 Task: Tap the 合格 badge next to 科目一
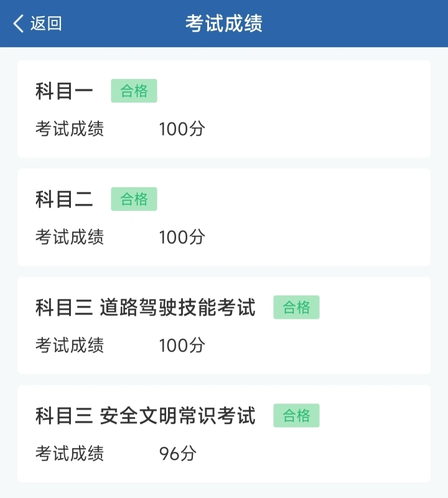coord(134,91)
